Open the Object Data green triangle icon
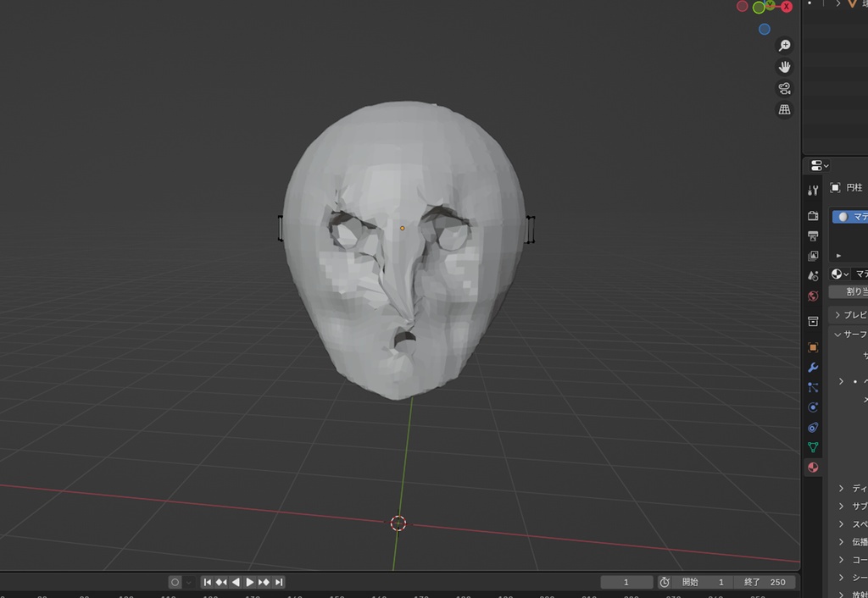Viewport: 868px width, 598px height. tap(813, 447)
